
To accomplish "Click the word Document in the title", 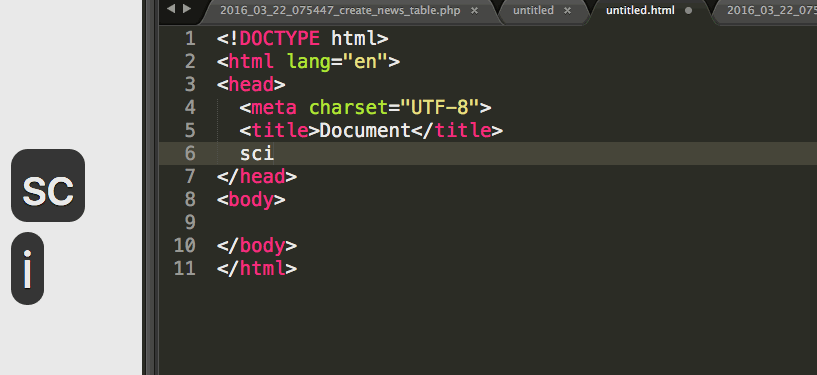I will click(365, 130).
